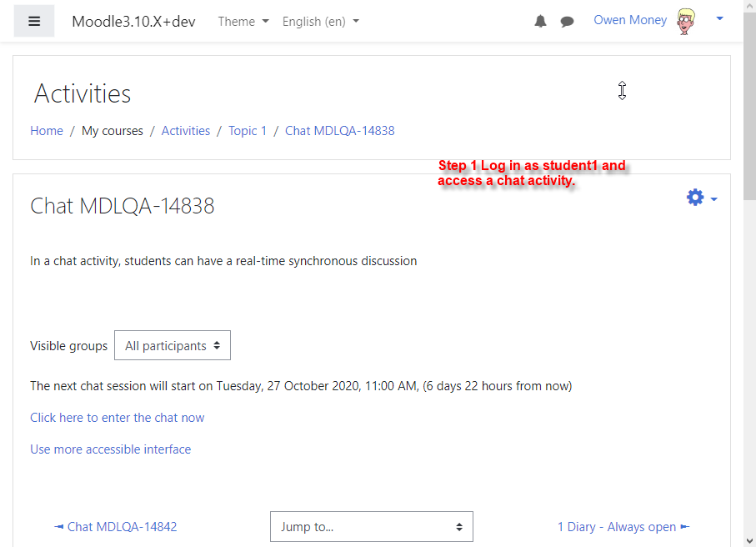Open Activities in the breadcrumb
The image size is (756, 547).
pos(186,131)
